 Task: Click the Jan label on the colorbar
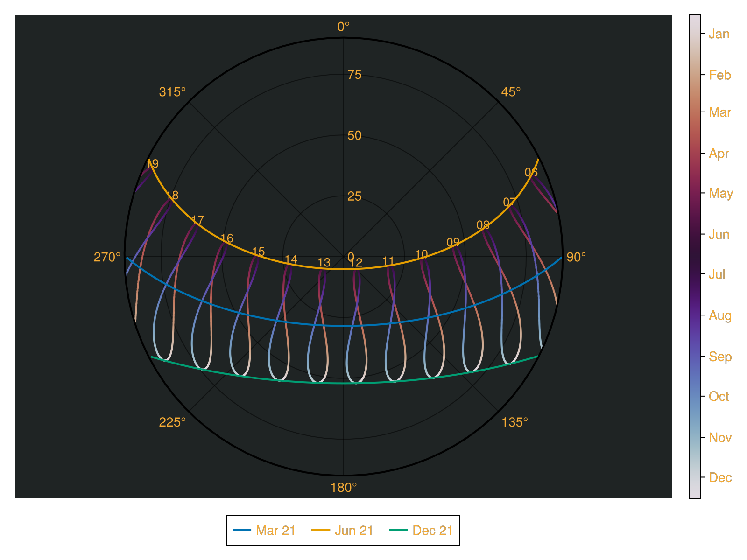tap(719, 34)
